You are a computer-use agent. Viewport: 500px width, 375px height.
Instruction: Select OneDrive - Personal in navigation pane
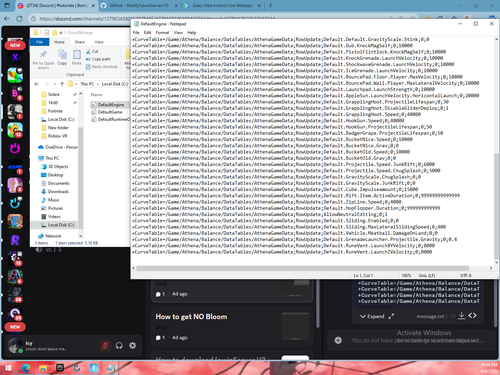58,147
